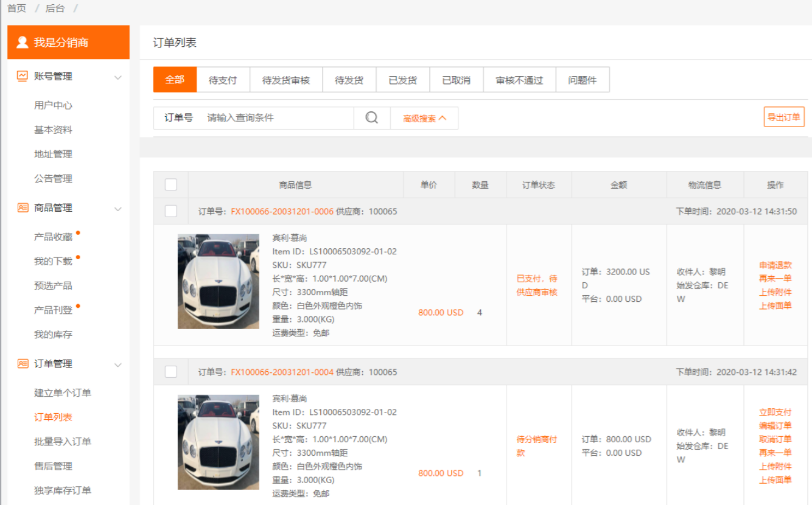
Task: Switch to the 待发货审核 tab
Action: pyautogui.click(x=286, y=80)
